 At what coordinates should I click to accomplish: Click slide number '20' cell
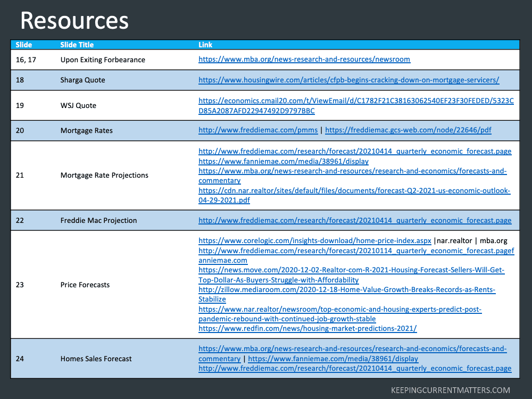point(20,131)
